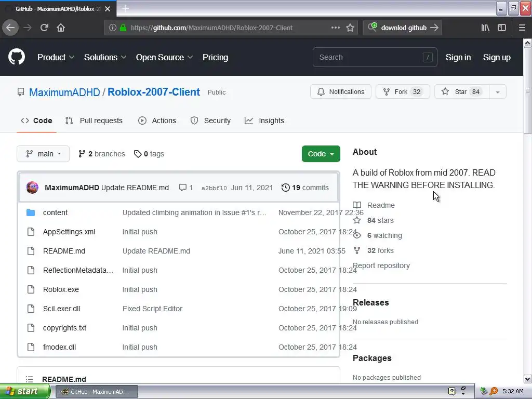The height and width of the screenshot is (399, 532).
Task: Focus the GitHub Search field
Action: click(375, 57)
